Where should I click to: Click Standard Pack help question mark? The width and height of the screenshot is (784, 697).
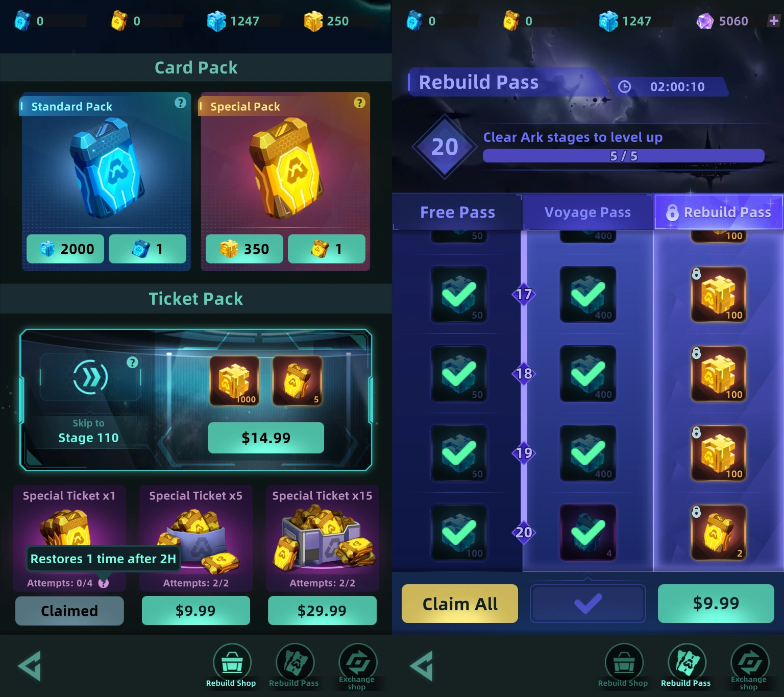(x=180, y=103)
